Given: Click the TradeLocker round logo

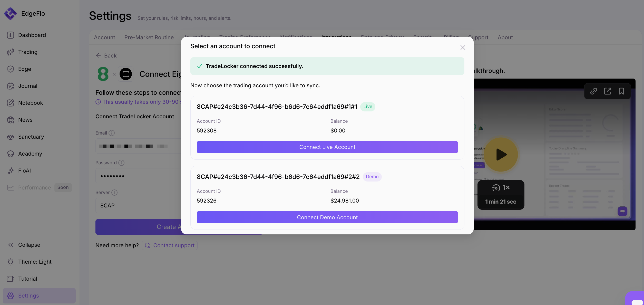Looking at the screenshot, I should [x=126, y=74].
